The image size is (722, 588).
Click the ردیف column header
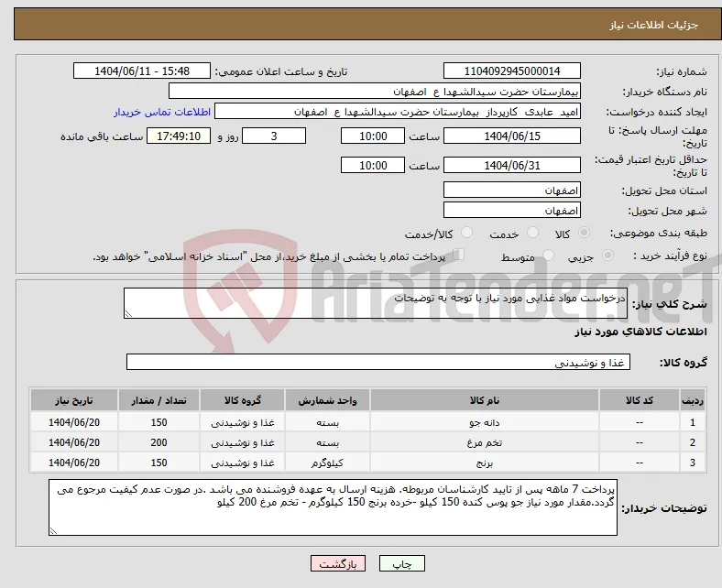(x=693, y=400)
